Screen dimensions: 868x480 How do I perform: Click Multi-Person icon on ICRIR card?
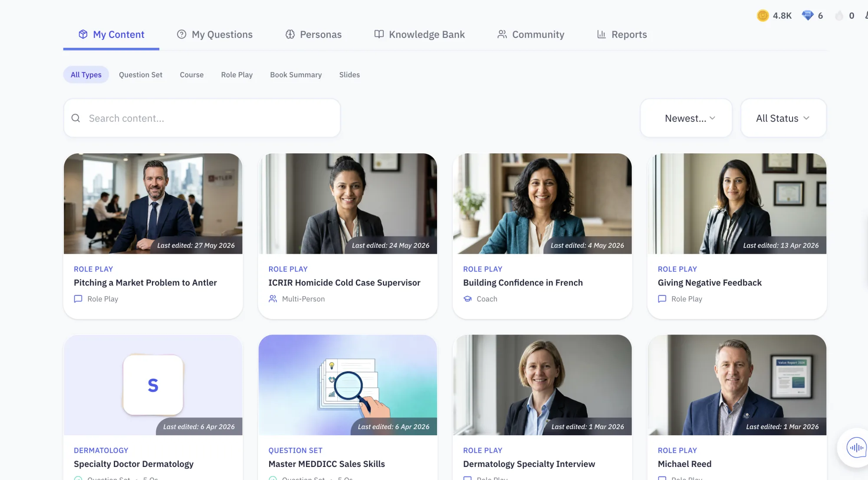(x=273, y=299)
